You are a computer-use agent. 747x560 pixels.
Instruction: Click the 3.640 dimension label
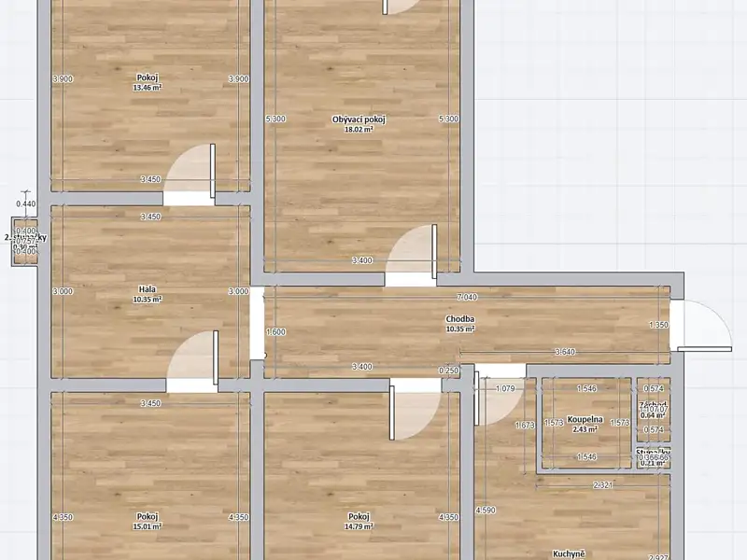tap(565, 352)
